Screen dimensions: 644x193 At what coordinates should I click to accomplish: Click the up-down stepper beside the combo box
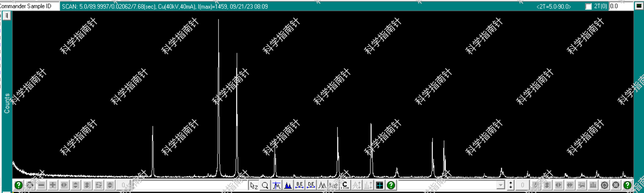point(511,185)
